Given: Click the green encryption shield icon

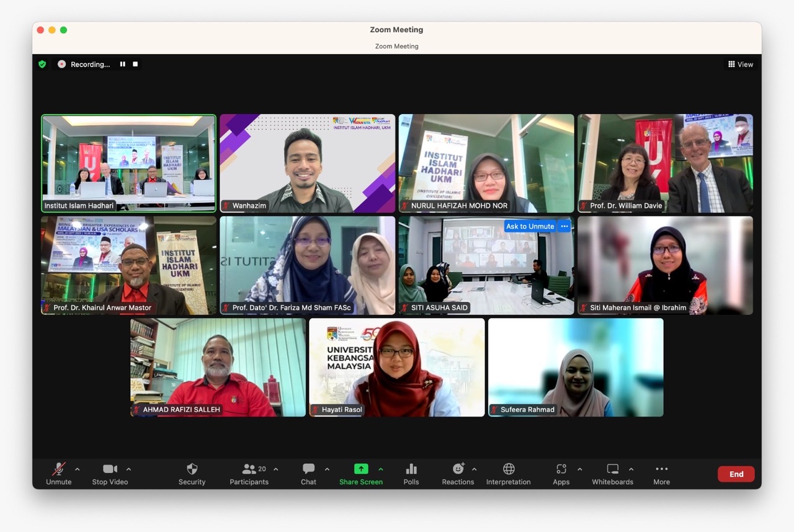Looking at the screenshot, I should (x=42, y=64).
